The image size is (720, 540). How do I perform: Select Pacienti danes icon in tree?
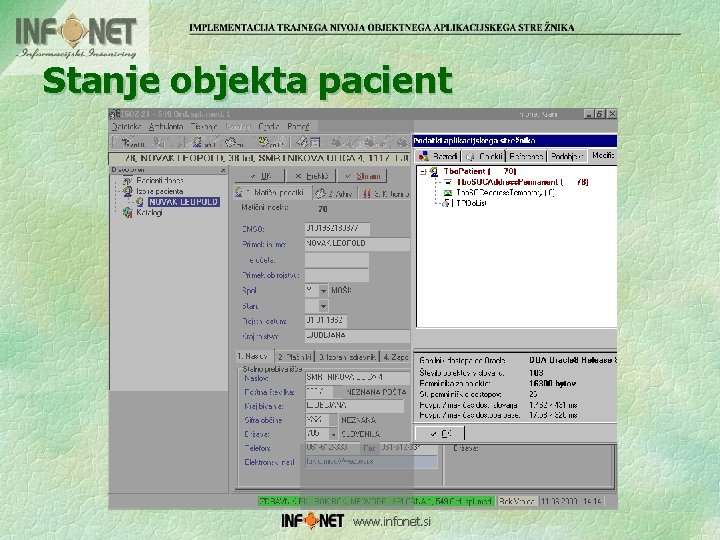tap(127, 180)
